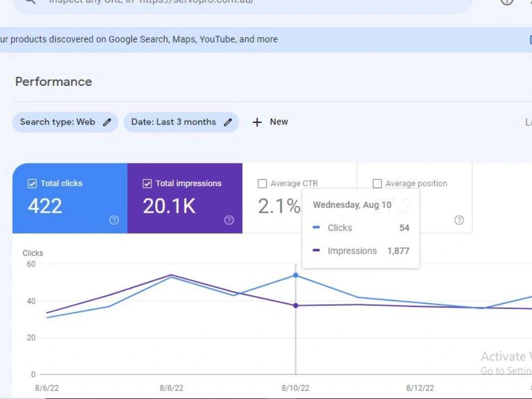This screenshot has width=532, height=399.
Task: Open the Search type: Web filter
Action: (65, 122)
